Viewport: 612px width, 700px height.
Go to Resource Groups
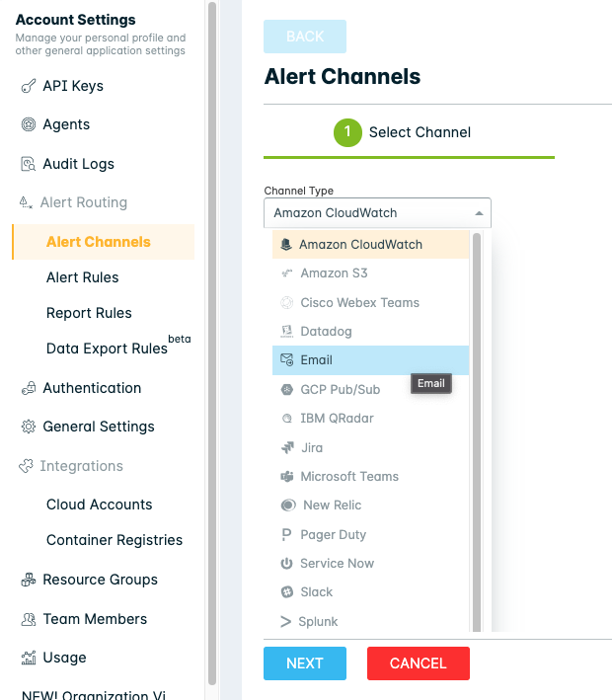(100, 580)
